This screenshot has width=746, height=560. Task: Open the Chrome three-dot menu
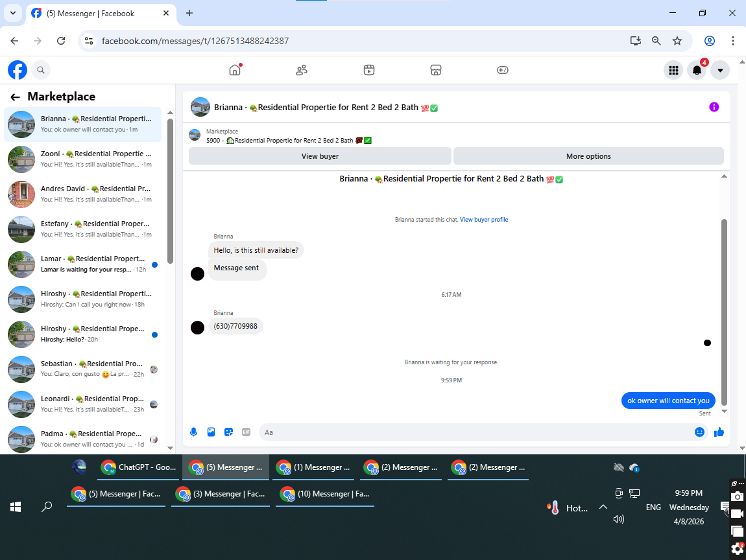coord(732,41)
